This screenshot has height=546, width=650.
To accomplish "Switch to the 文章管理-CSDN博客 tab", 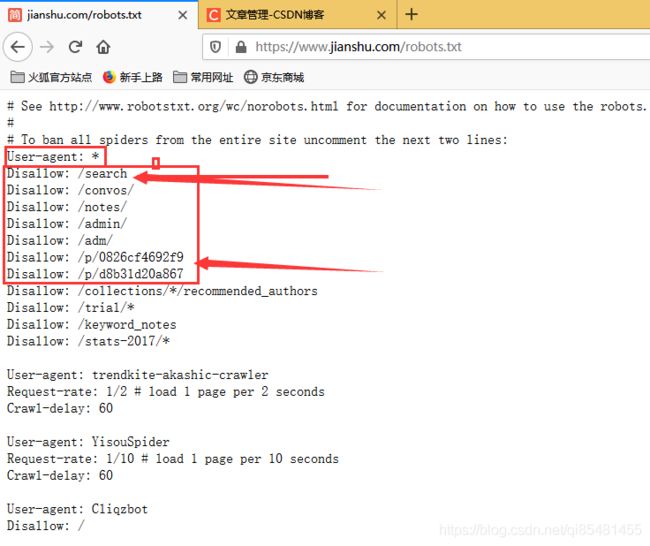I will pos(297,15).
